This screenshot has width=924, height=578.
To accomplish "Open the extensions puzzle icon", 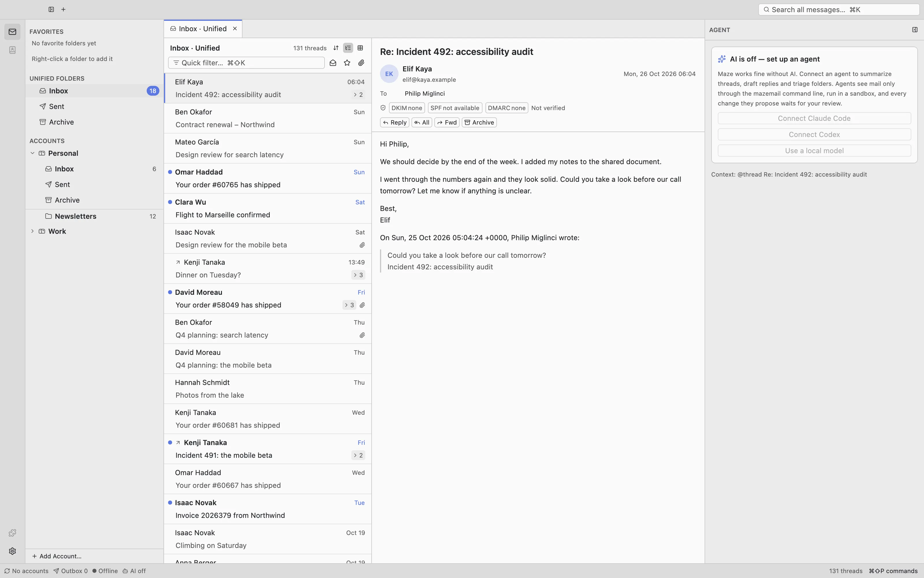I will point(12,533).
